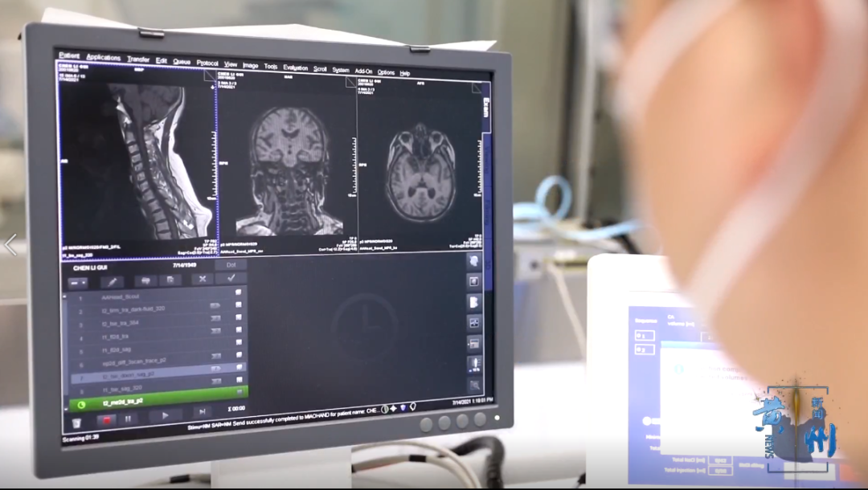The height and width of the screenshot is (490, 868).
Task: Open the Scroll menu
Action: (320, 68)
